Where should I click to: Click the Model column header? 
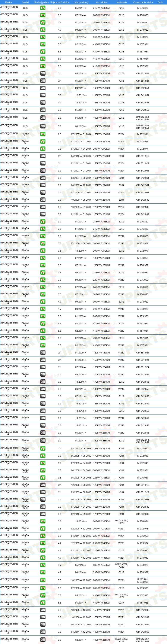[x=25, y=2]
